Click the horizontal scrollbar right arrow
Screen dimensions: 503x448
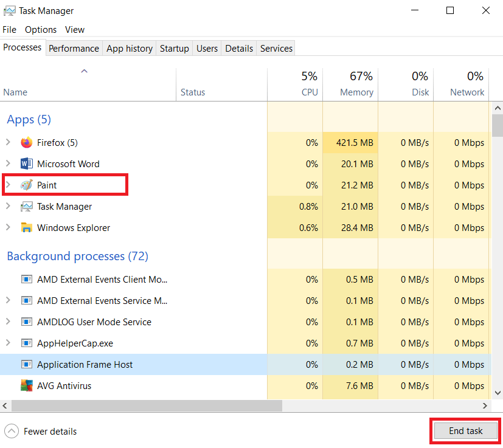(x=485, y=405)
